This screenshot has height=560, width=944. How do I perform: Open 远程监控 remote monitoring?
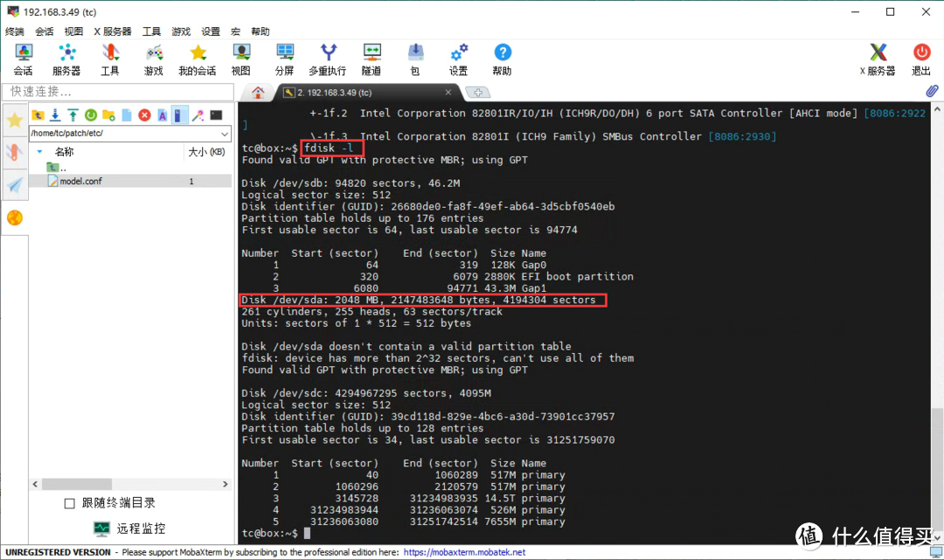click(128, 529)
